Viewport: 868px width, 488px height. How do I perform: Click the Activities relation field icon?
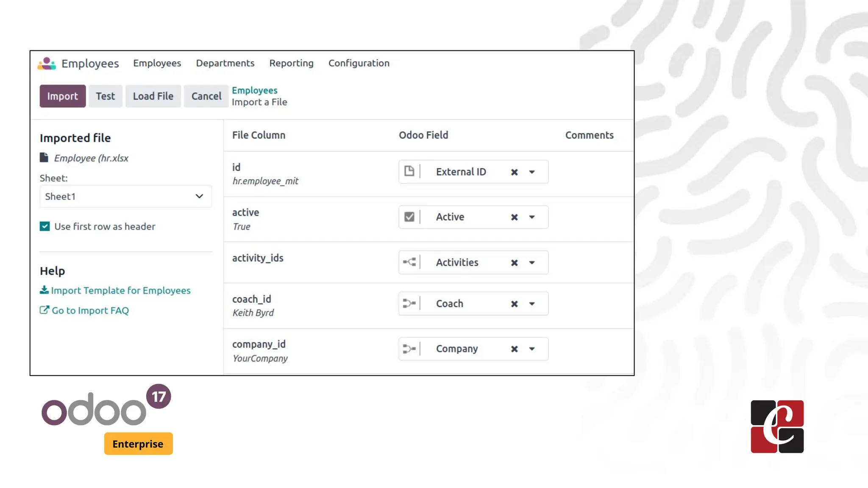(409, 262)
